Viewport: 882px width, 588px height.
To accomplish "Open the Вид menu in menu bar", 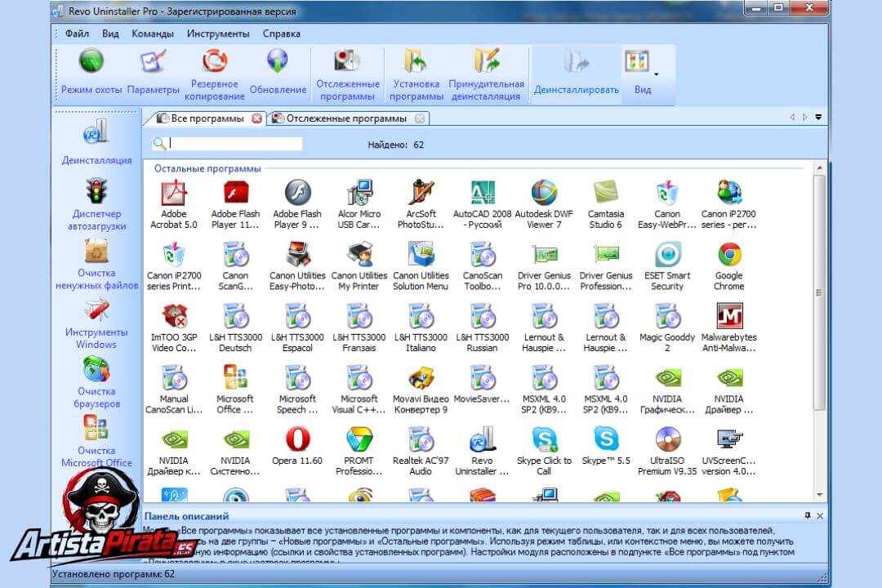I will coord(110,33).
